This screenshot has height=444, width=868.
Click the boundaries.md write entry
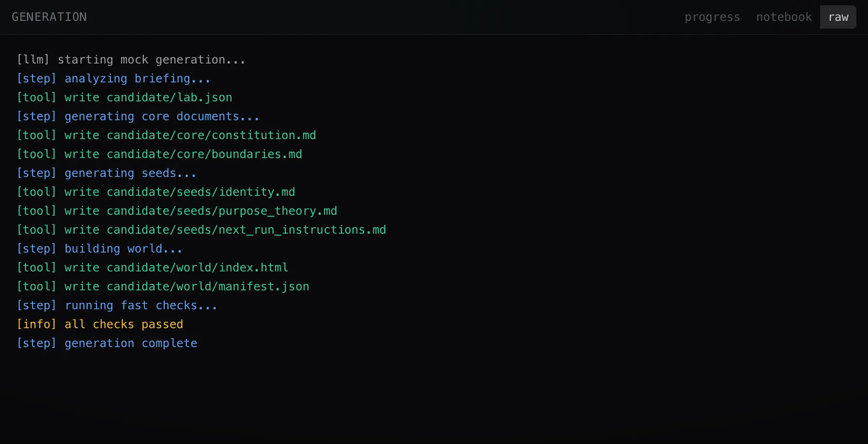coord(159,154)
